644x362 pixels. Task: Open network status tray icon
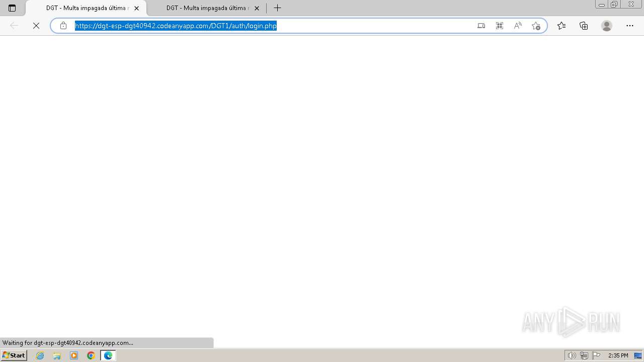pos(584,355)
